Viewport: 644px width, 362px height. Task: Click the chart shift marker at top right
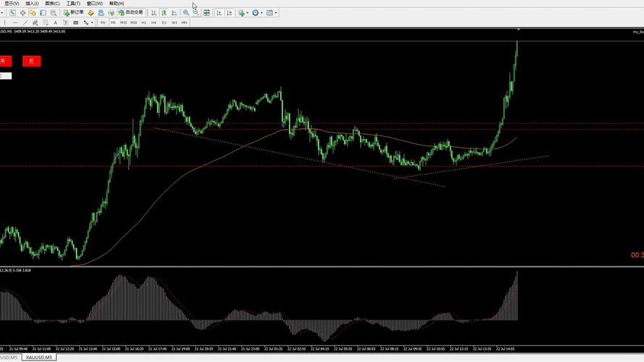click(x=519, y=30)
